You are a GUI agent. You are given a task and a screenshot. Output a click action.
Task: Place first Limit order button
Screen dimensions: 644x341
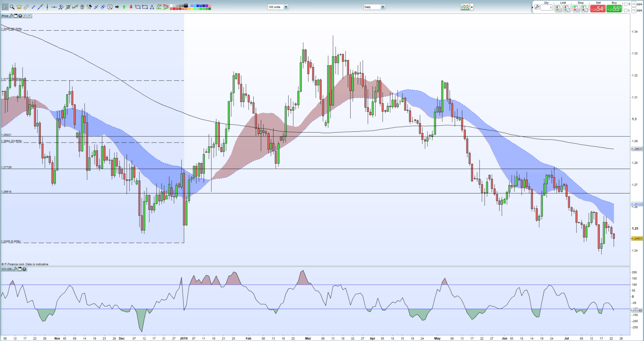coord(558,9)
